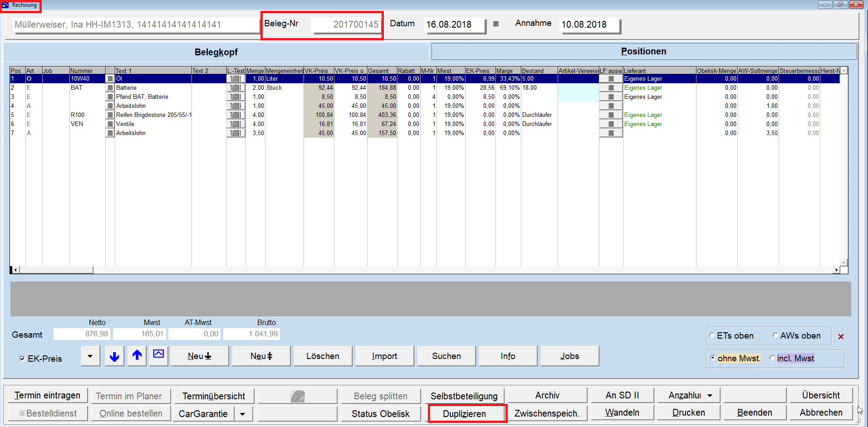Open text icon for Ventile row
Image resolution: width=868 pixels, height=427 pixels.
pyautogui.click(x=110, y=124)
